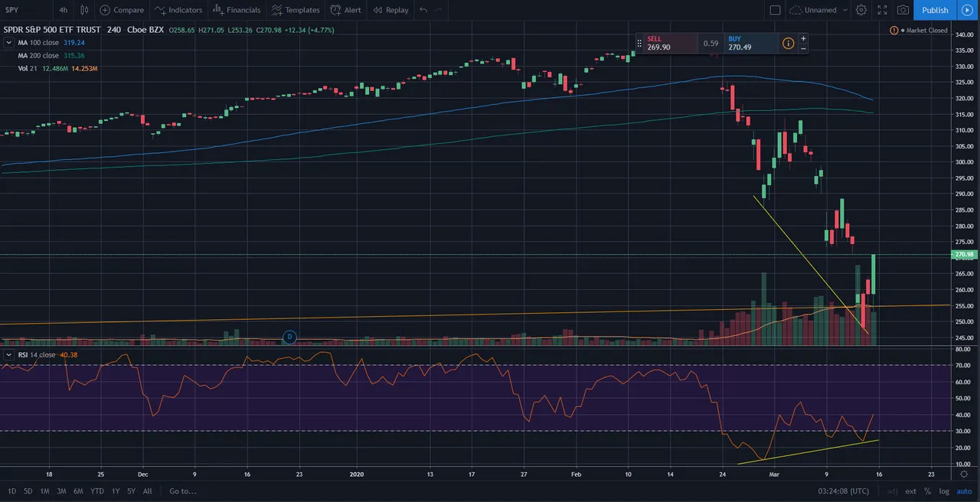980x502 pixels.
Task: Click the 0.59 spread value
Action: [711, 44]
